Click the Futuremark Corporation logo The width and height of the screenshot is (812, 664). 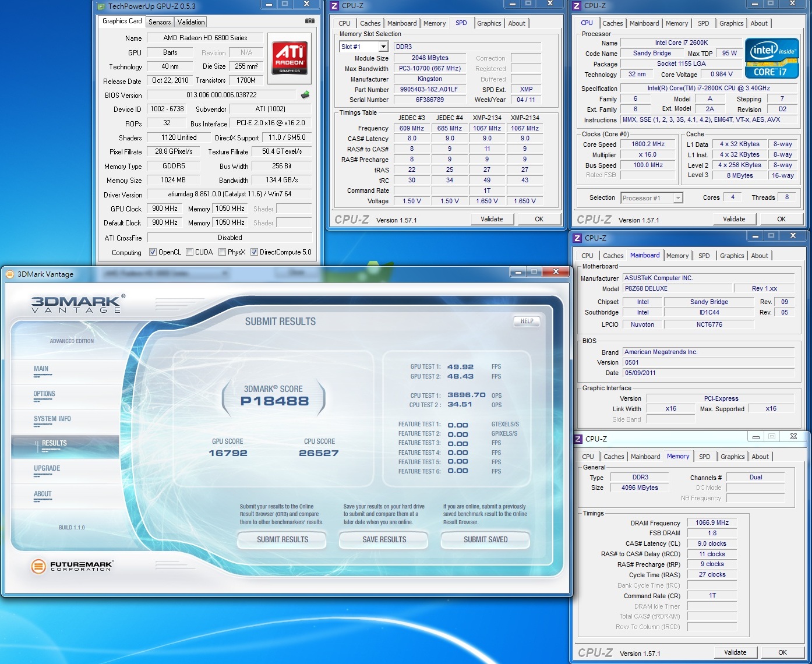pos(72,566)
